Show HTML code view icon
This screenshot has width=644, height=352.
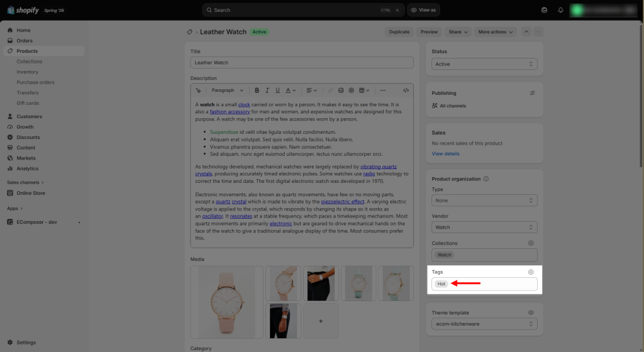click(x=406, y=91)
